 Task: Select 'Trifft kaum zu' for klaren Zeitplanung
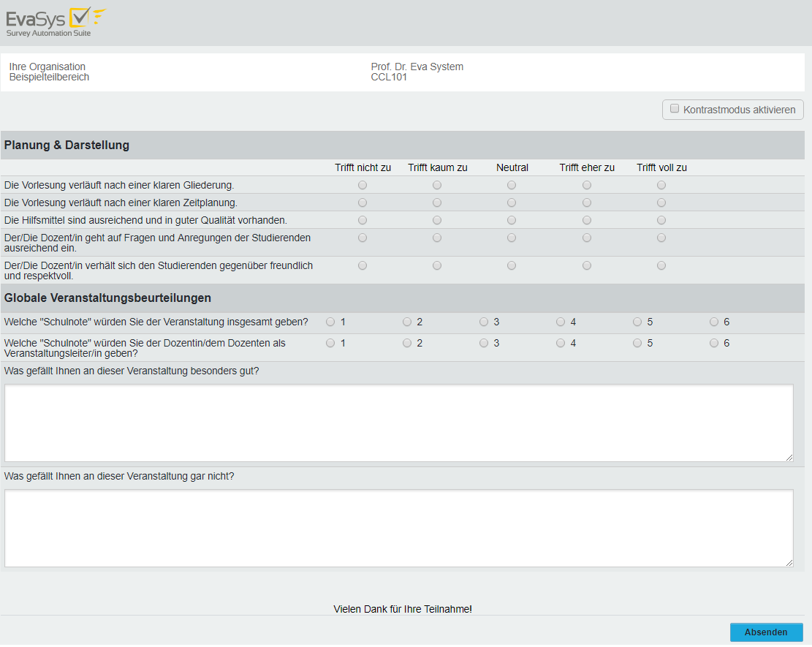pyautogui.click(x=437, y=203)
